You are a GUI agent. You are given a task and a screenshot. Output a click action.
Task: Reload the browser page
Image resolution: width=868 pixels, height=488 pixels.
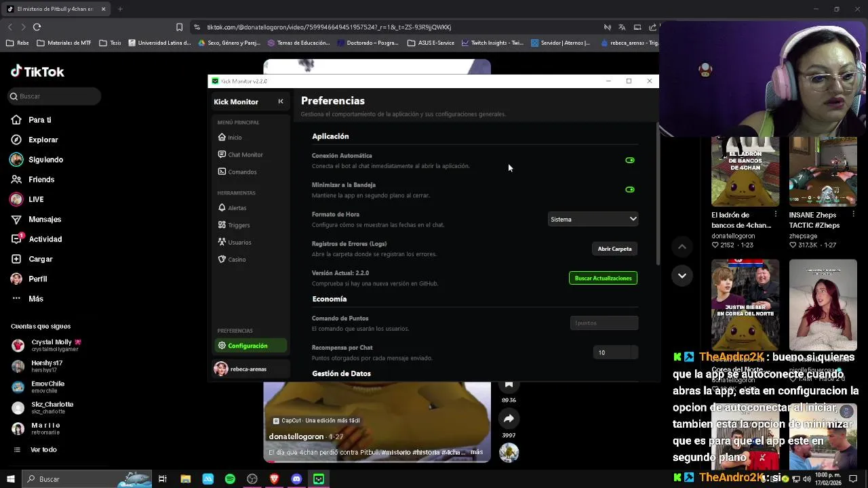(37, 27)
